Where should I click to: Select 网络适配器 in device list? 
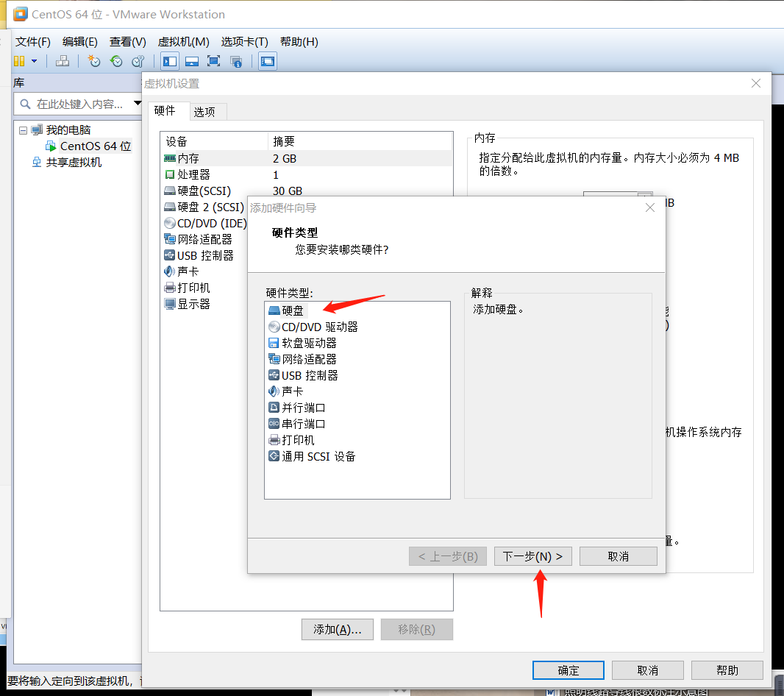click(199, 239)
